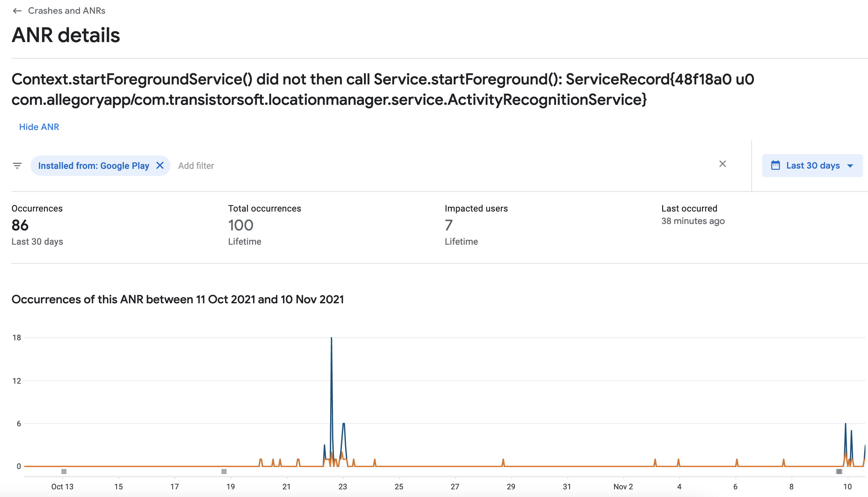868x497 pixels.
Task: Remove the Installed from Google Play filter chip
Action: (160, 165)
